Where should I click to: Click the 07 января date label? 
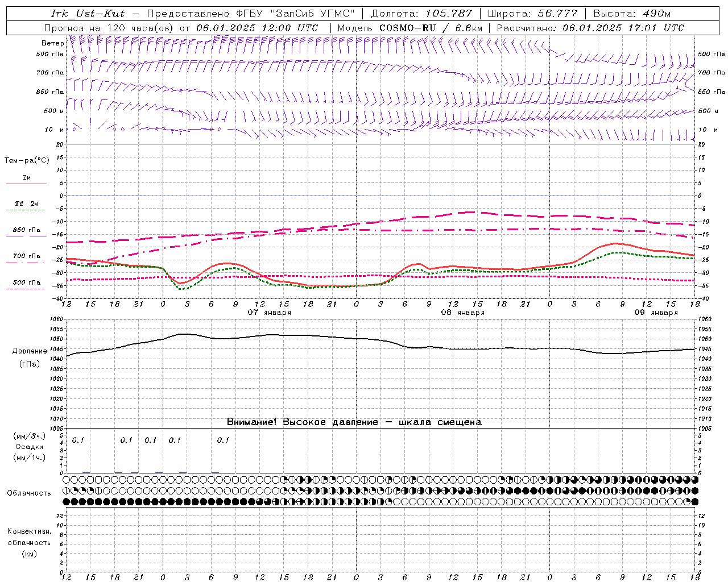tap(270, 313)
